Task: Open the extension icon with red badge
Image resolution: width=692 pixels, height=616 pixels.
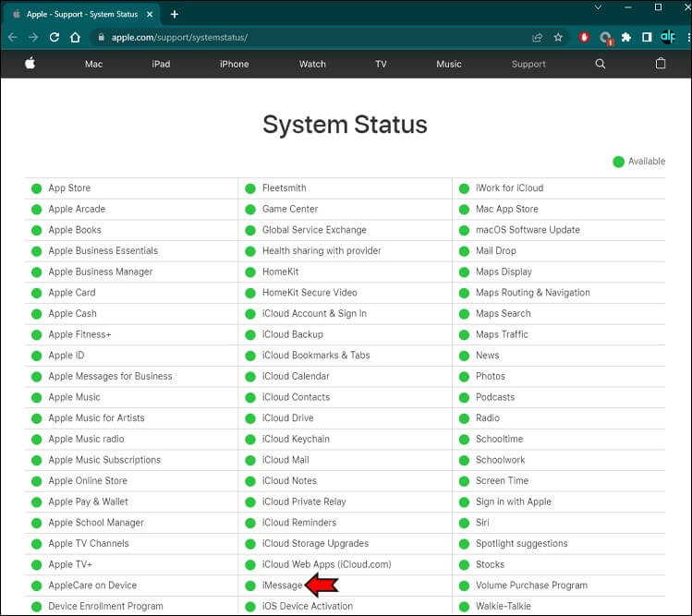Action: pos(605,38)
